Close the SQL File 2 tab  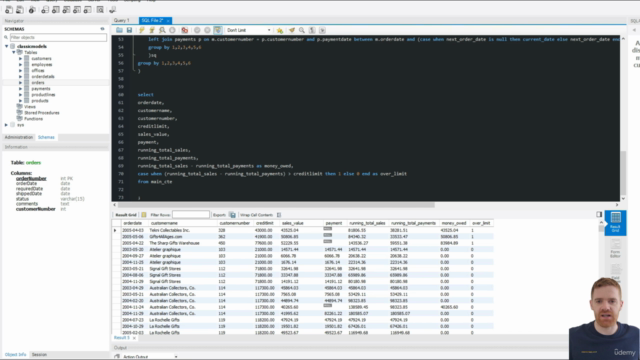[168, 20]
